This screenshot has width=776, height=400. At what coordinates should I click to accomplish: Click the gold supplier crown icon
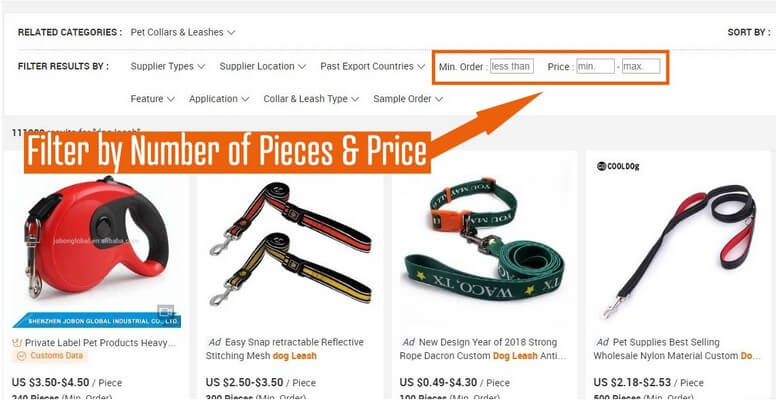pyautogui.click(x=17, y=343)
